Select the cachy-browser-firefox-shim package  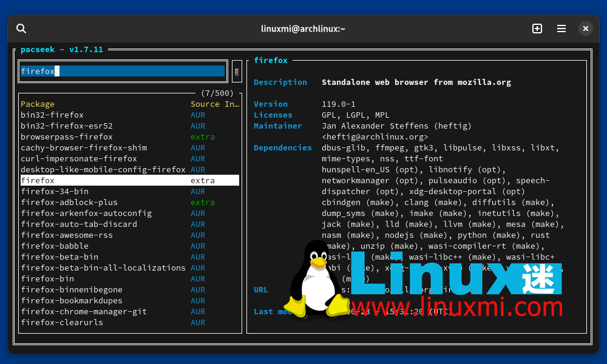[x=130, y=148]
